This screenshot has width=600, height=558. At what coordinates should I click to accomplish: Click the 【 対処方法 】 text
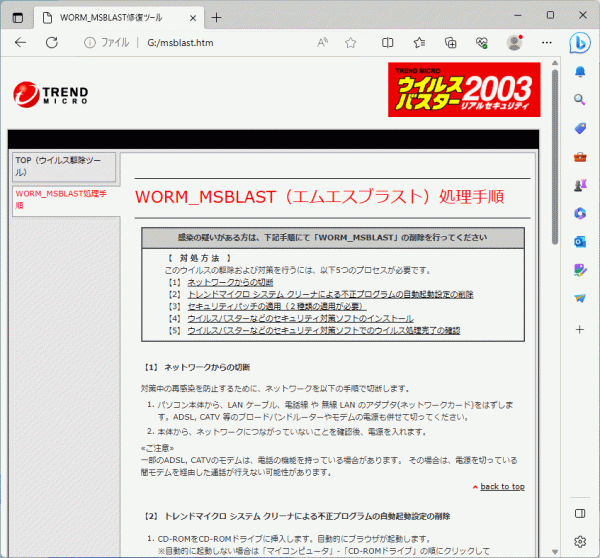(199, 258)
